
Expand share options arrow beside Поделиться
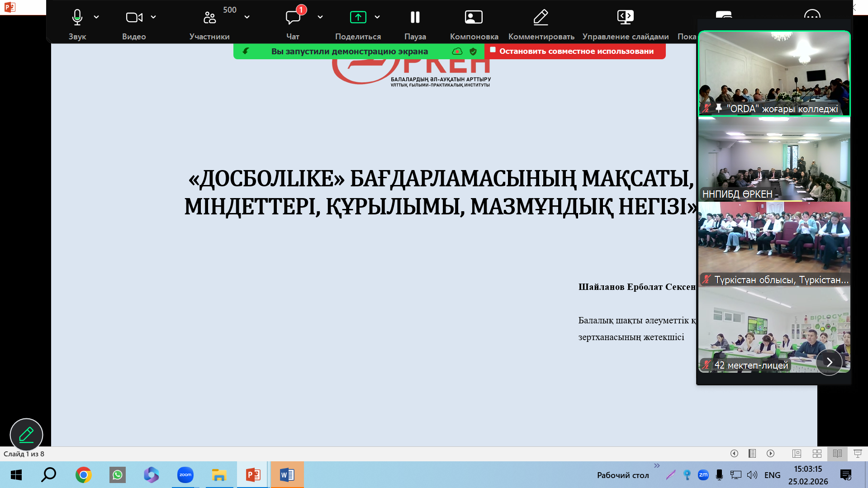coord(377,17)
